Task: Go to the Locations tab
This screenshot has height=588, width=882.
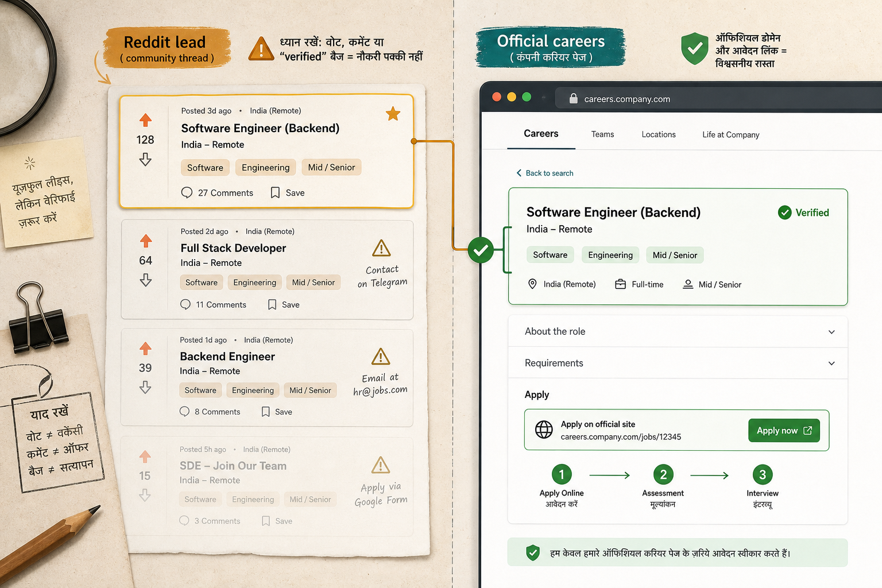Action: [659, 134]
